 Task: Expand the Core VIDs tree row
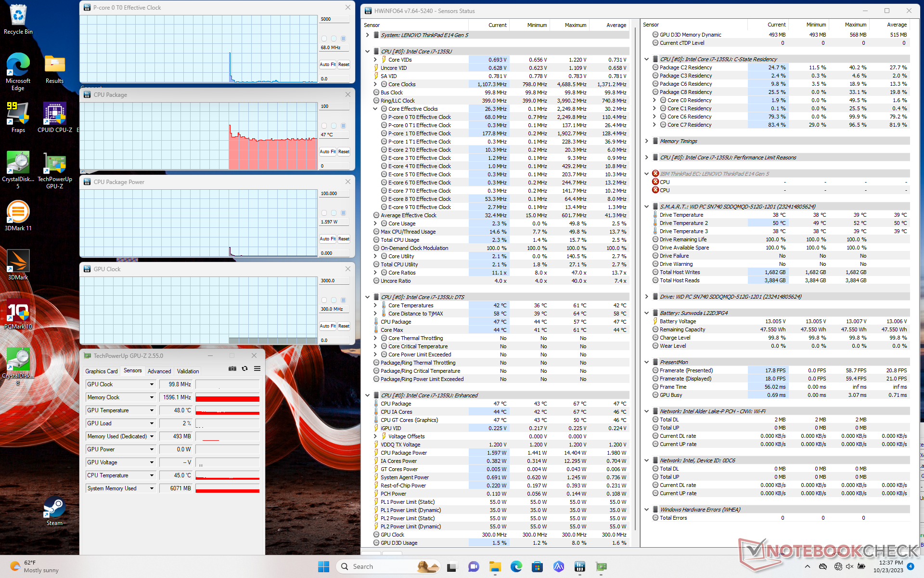click(x=375, y=60)
